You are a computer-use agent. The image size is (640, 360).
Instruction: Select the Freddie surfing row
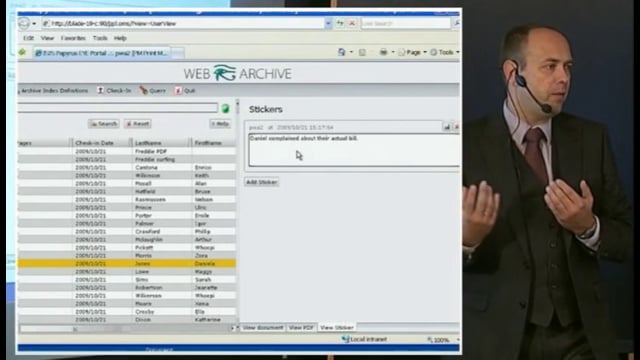[x=127, y=159]
